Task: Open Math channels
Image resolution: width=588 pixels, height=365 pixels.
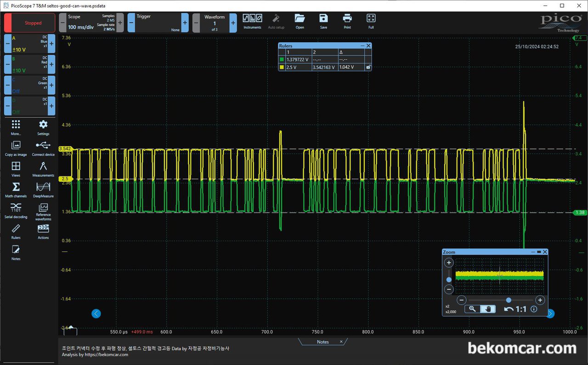Action: point(16,190)
